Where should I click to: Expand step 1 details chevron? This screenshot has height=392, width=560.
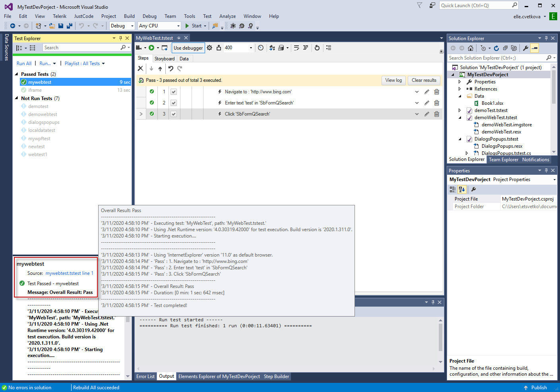pyautogui.click(x=417, y=92)
